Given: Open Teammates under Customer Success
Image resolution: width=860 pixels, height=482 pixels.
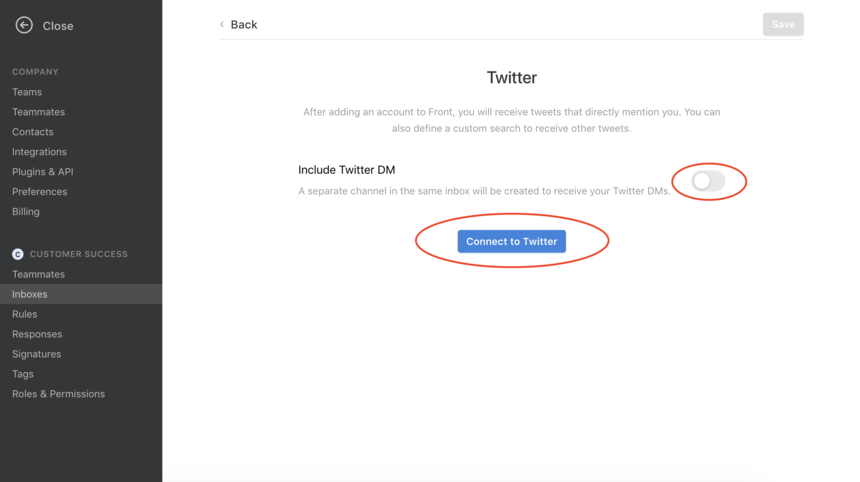Looking at the screenshot, I should pos(38,274).
